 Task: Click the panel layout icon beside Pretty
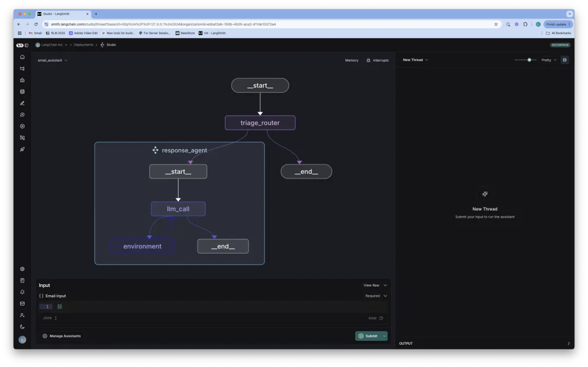[565, 60]
